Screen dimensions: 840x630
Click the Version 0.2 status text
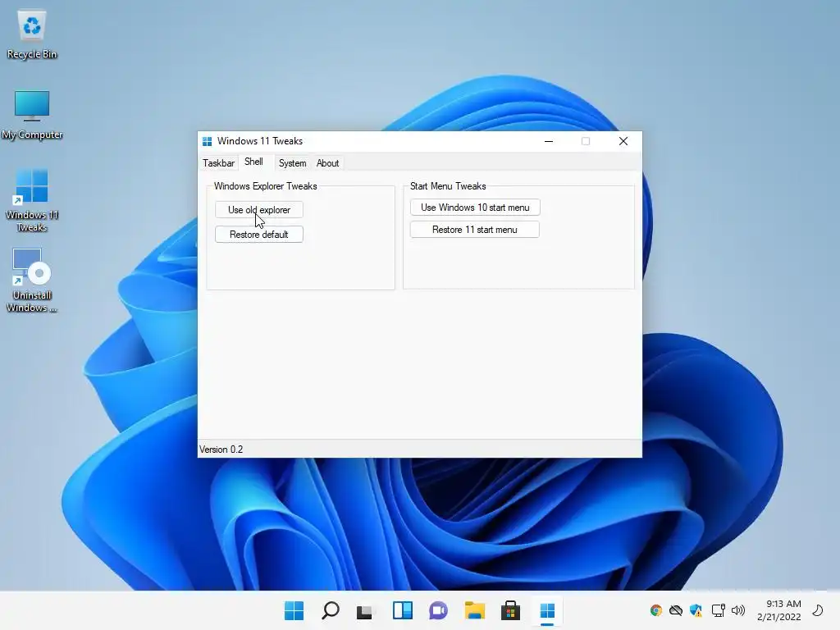tap(221, 450)
